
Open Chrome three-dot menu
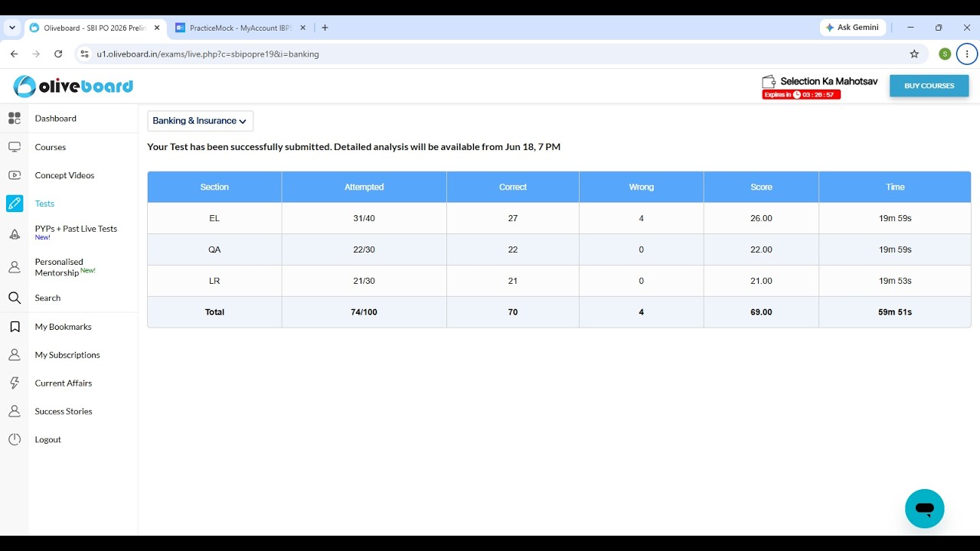click(968, 54)
